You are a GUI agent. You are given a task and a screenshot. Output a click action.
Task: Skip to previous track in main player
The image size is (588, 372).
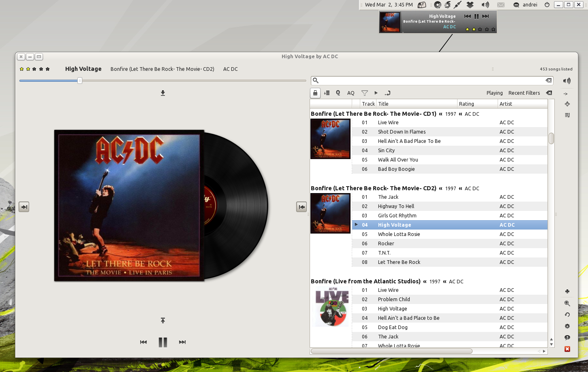pos(143,342)
